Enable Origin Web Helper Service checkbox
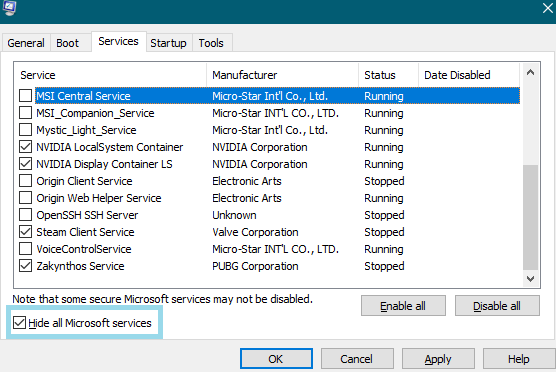Viewport: 556px width, 374px height. click(26, 198)
